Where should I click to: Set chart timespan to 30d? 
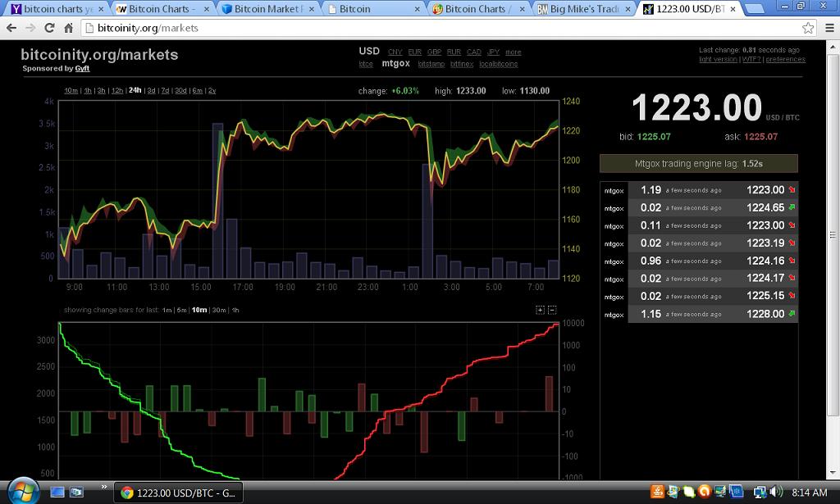tap(180, 90)
